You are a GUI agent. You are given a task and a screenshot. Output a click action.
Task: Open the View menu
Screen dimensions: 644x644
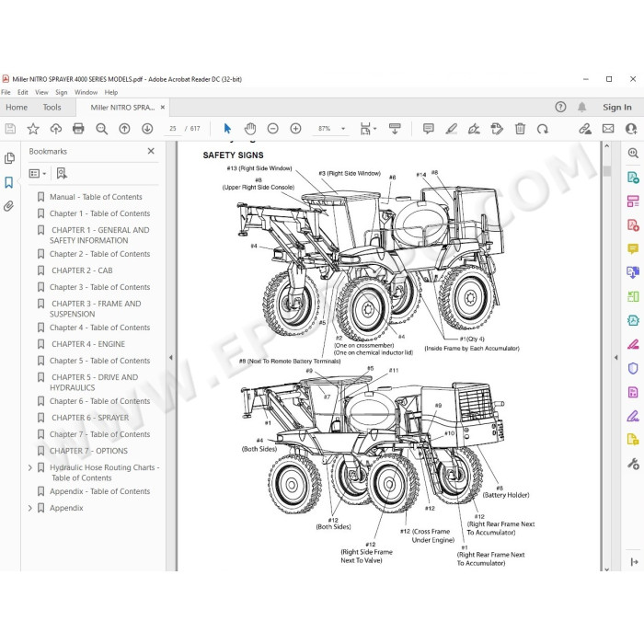(x=41, y=92)
